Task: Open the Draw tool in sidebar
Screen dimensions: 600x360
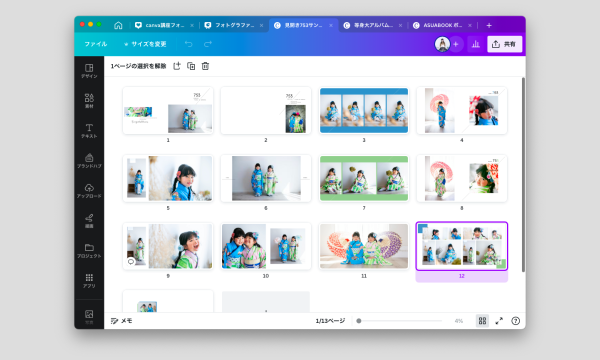Action: (89, 221)
